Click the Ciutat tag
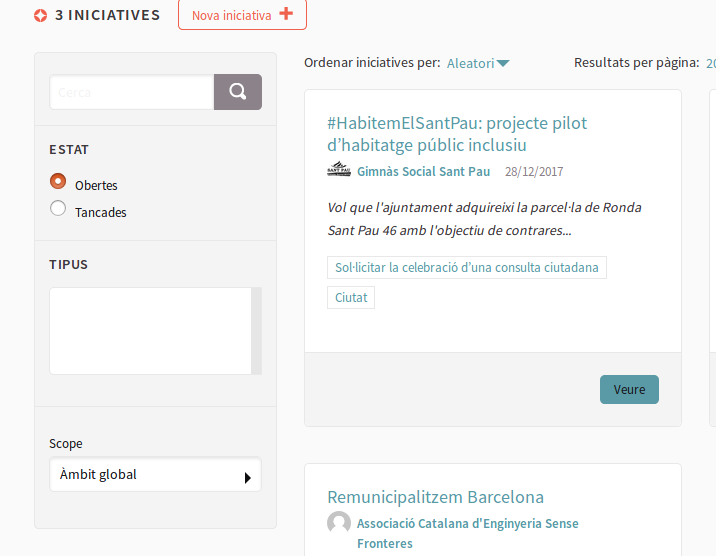 pyautogui.click(x=351, y=297)
